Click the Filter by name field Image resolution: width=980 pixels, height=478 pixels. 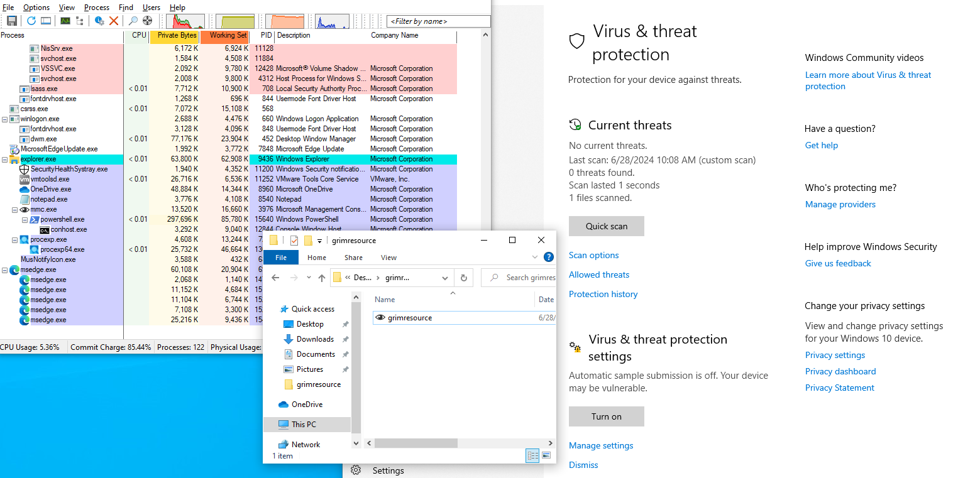(438, 21)
